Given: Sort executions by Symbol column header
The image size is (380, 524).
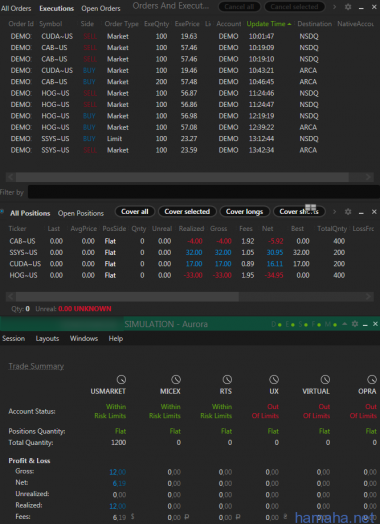Looking at the screenshot, I should point(51,24).
